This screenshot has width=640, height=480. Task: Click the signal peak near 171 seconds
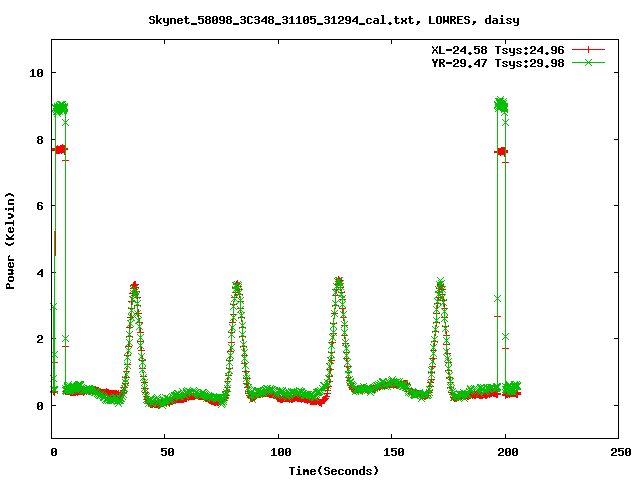coord(440,282)
